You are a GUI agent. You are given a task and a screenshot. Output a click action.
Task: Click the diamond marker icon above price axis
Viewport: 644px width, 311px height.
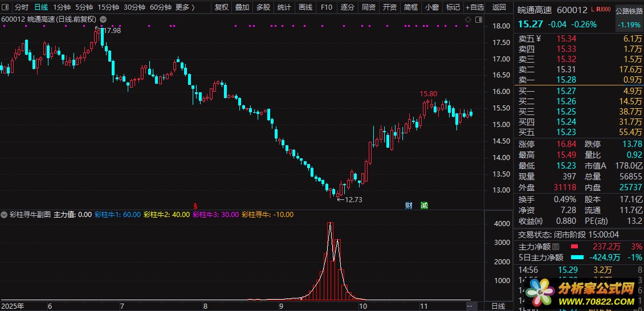468,19
